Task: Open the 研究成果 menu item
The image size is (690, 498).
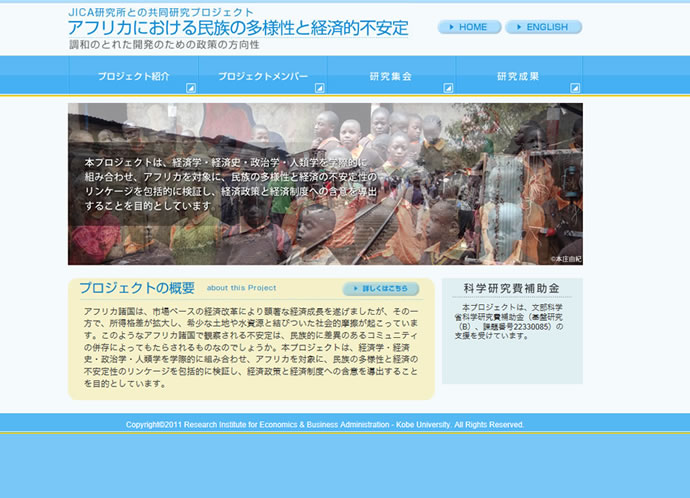Action: pos(519,76)
